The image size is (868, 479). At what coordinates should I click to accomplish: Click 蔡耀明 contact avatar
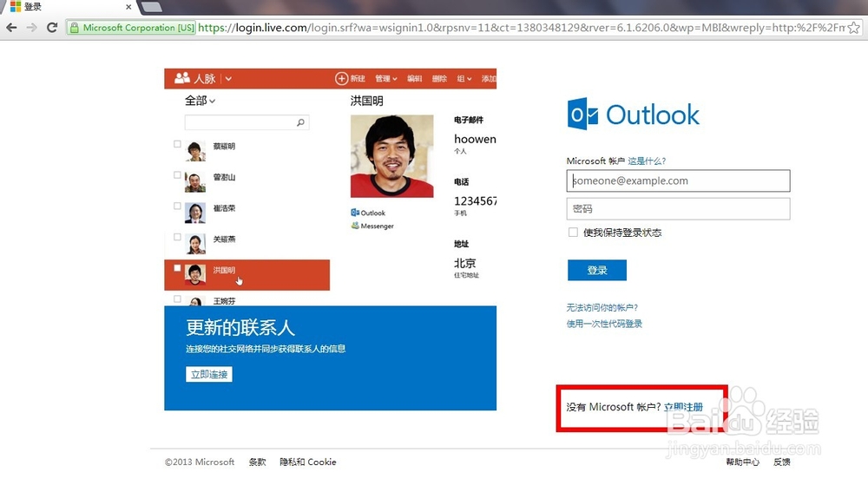(x=194, y=150)
